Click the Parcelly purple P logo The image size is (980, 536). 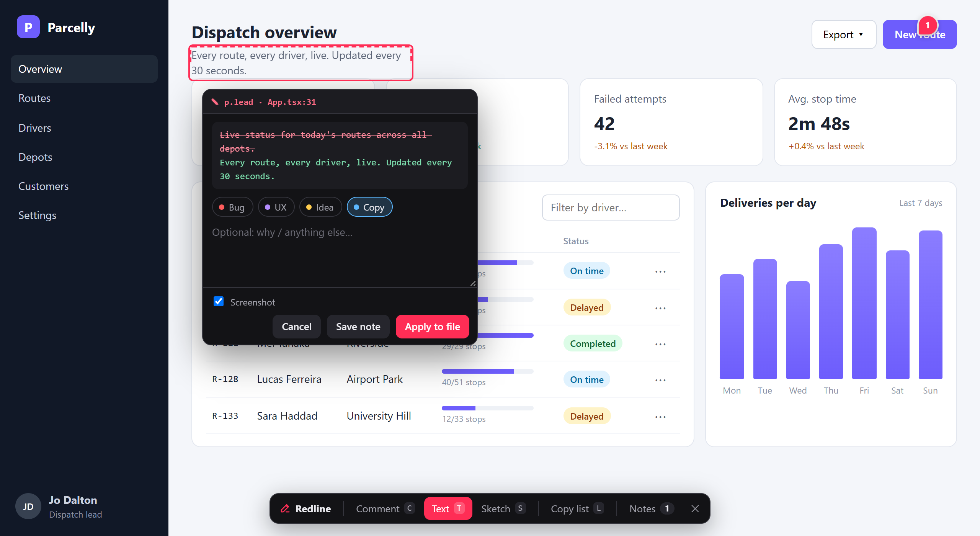tap(28, 27)
